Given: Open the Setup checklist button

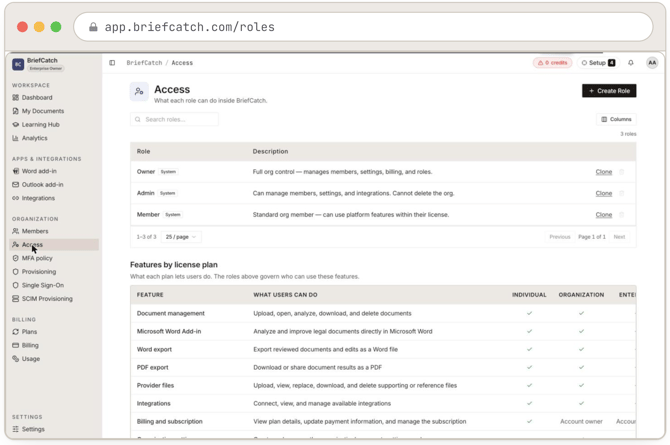Looking at the screenshot, I should [x=598, y=63].
